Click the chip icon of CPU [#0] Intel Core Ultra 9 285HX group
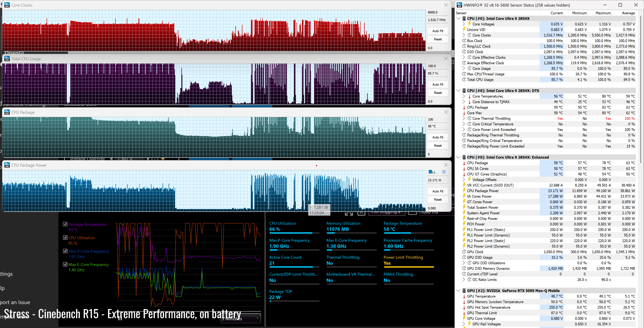Image resolution: width=644 pixels, height=328 pixels. tap(464, 19)
